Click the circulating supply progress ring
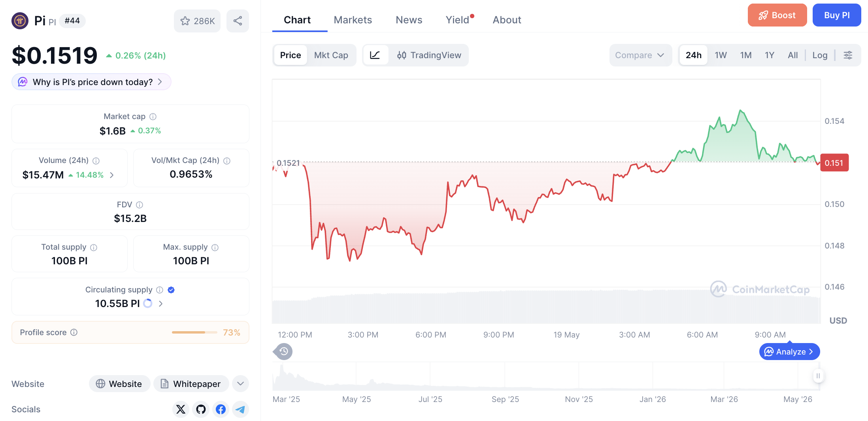This screenshot has width=868, height=421. (148, 303)
